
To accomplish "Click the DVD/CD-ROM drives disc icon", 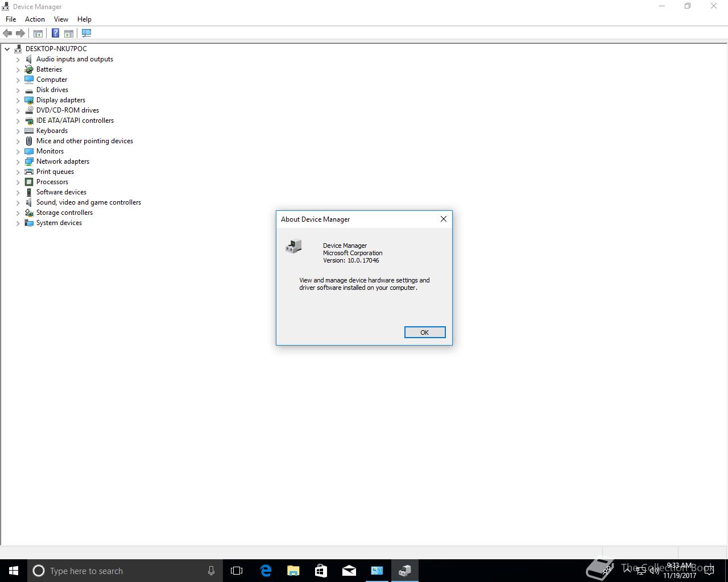I will coord(29,110).
